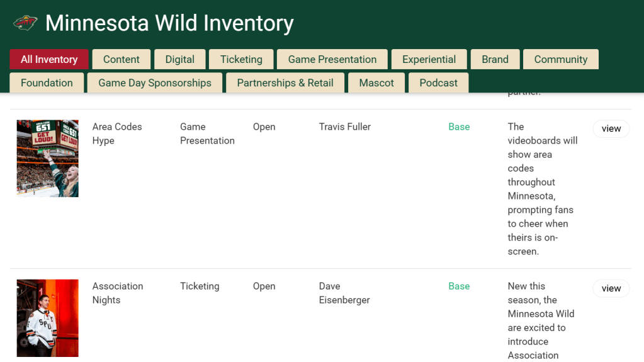Image resolution: width=644 pixels, height=362 pixels.
Task: Switch to the Brand tab
Action: tap(495, 59)
